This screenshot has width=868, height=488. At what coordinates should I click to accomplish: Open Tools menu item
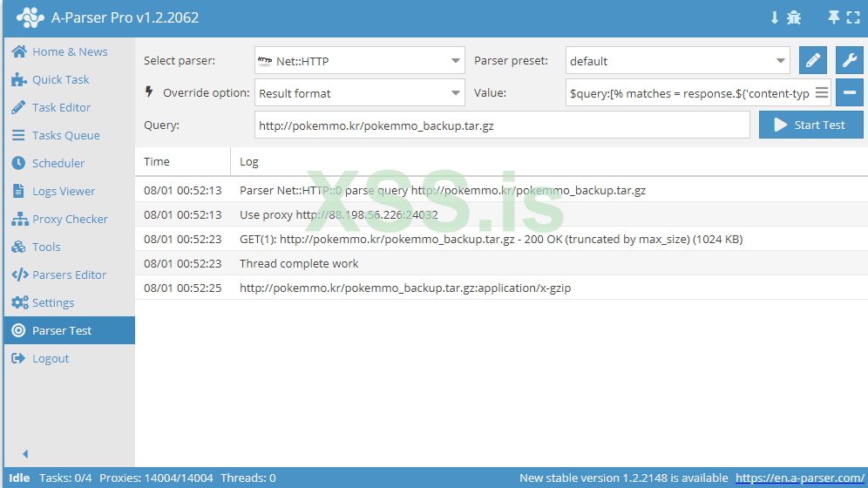pos(69,247)
